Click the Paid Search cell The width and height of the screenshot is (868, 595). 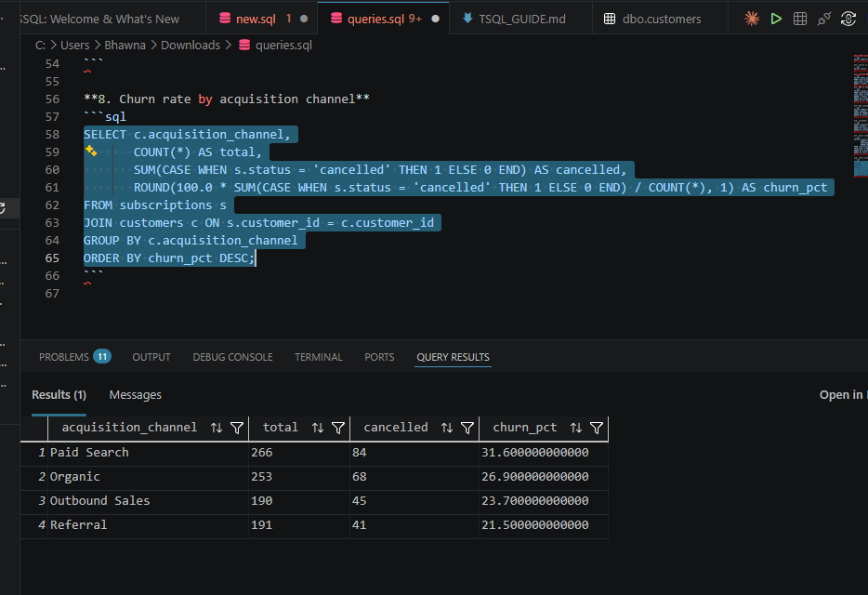pos(148,453)
